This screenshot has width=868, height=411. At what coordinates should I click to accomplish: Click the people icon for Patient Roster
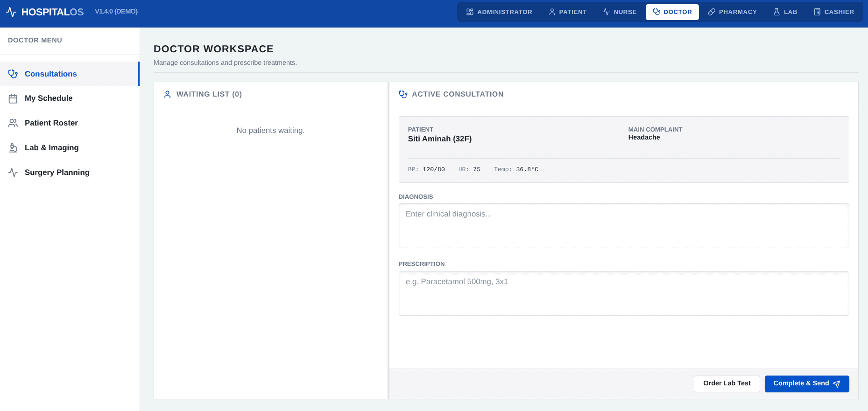pyautogui.click(x=13, y=123)
